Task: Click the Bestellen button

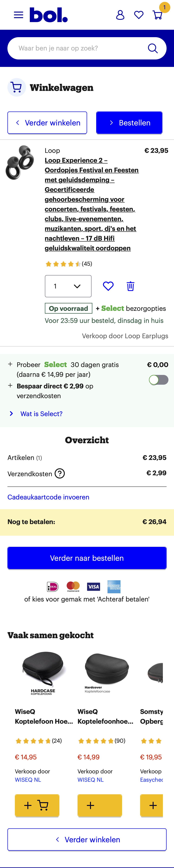Action: click(129, 123)
